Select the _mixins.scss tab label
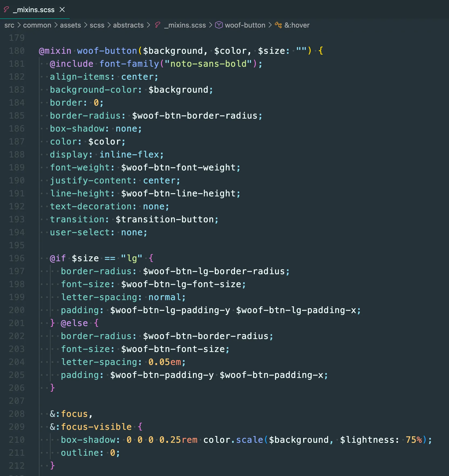The image size is (449, 476). point(34,10)
